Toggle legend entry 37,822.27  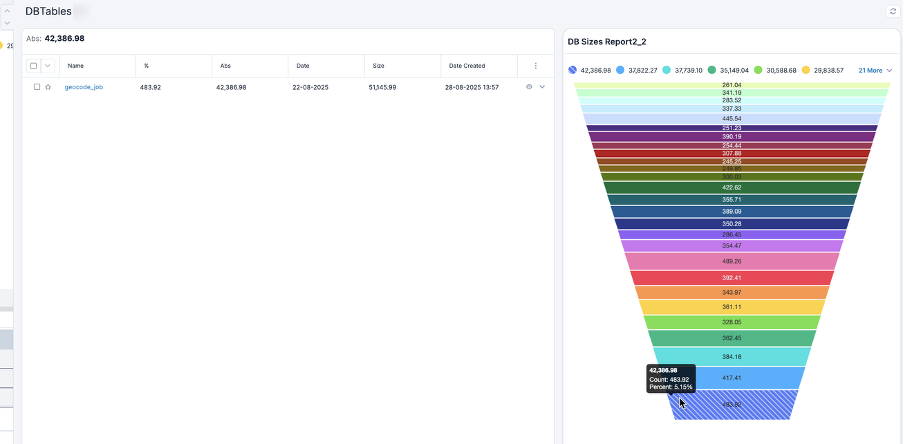636,70
